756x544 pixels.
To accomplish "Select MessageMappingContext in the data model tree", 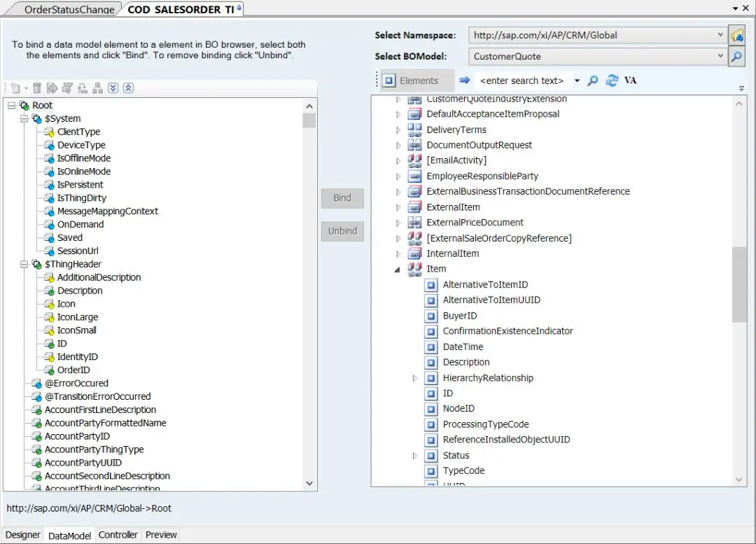I will (108, 211).
